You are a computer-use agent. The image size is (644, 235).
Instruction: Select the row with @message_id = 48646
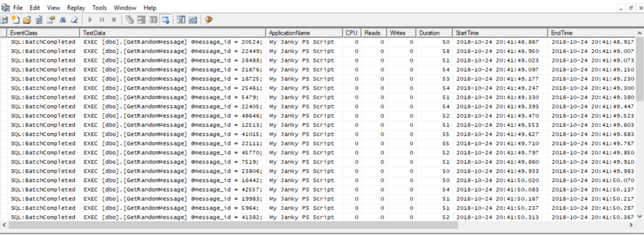coord(318,116)
